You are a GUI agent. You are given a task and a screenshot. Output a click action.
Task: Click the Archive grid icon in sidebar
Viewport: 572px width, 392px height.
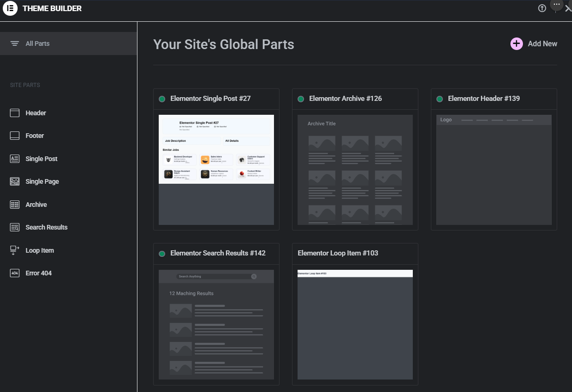[x=15, y=205]
